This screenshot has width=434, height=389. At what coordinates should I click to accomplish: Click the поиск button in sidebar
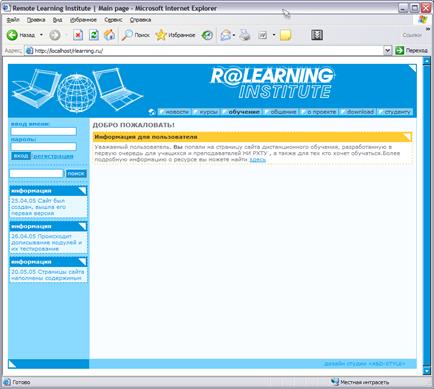(76, 173)
